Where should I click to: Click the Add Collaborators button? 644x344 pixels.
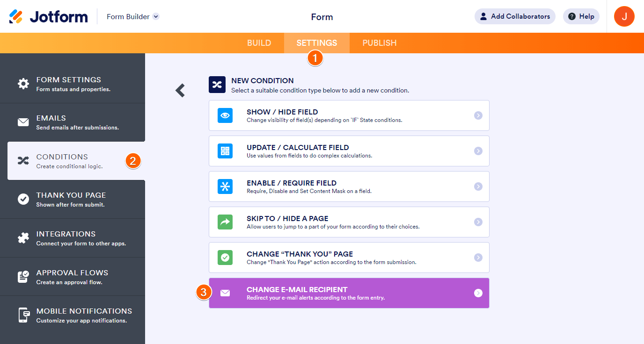[515, 16]
